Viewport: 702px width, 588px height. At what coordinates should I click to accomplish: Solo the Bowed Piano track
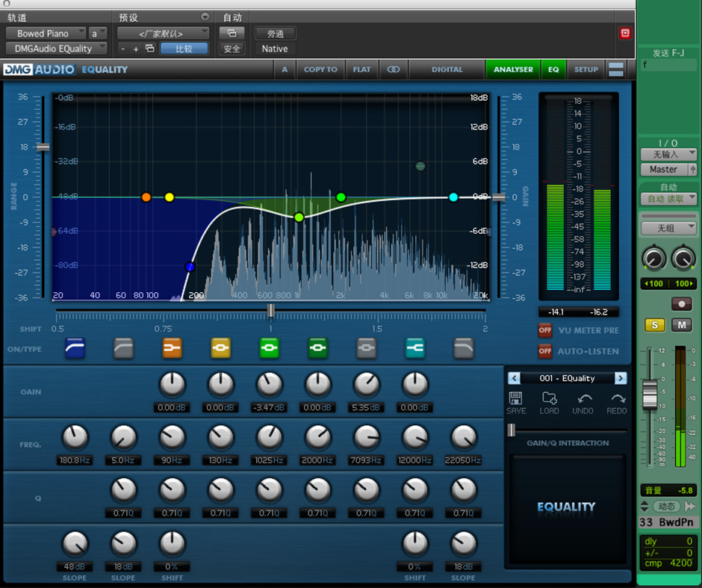point(654,325)
